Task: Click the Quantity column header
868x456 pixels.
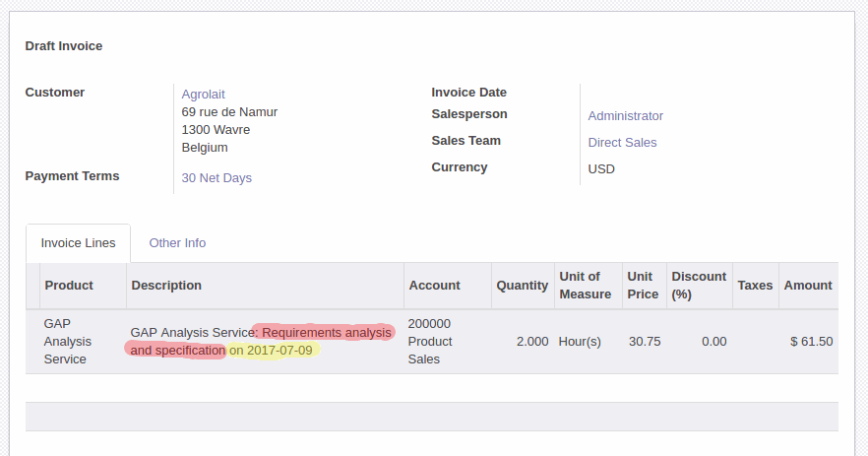Action: (523, 286)
